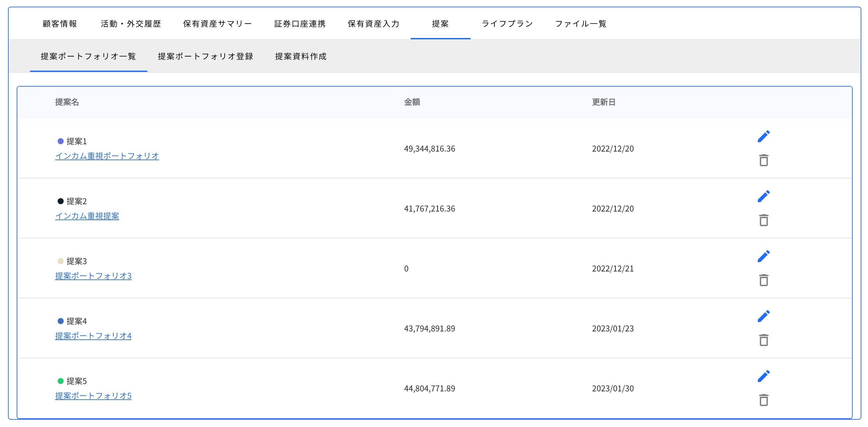
Task: Edit 提案5 using its pencil icon
Action: coord(764,376)
